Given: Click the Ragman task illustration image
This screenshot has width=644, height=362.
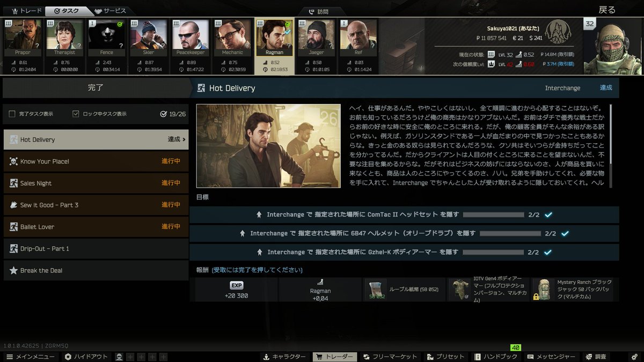Looking at the screenshot, I should [268, 146].
